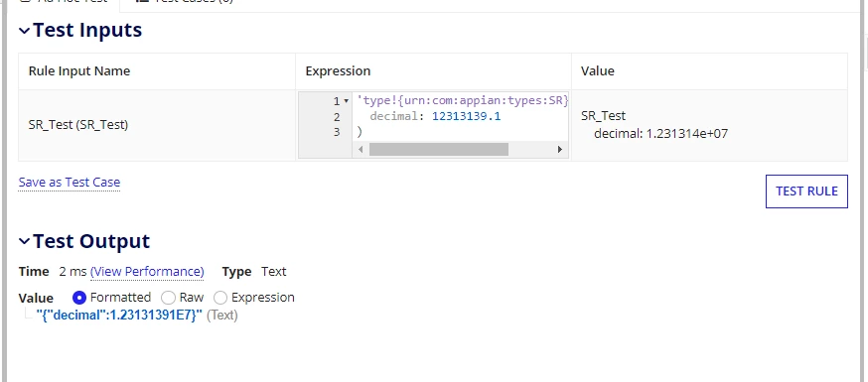
Task: Collapse the Test Inputs section
Action: point(24,31)
